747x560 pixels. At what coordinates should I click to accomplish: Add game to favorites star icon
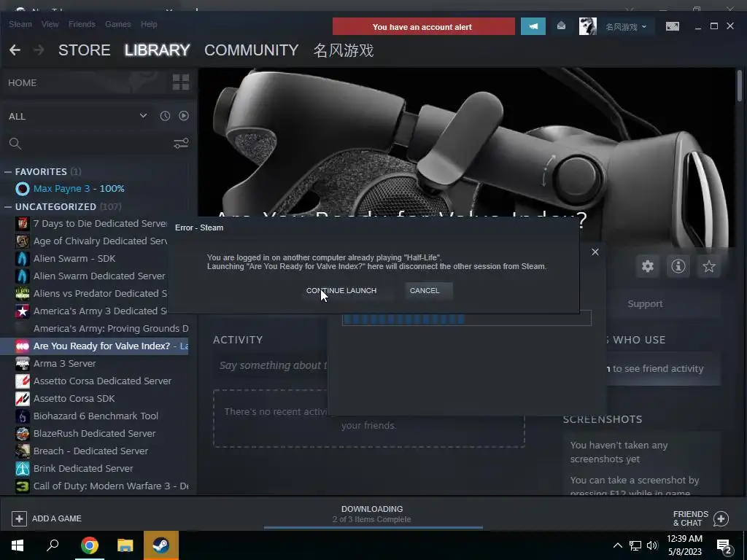pos(709,266)
